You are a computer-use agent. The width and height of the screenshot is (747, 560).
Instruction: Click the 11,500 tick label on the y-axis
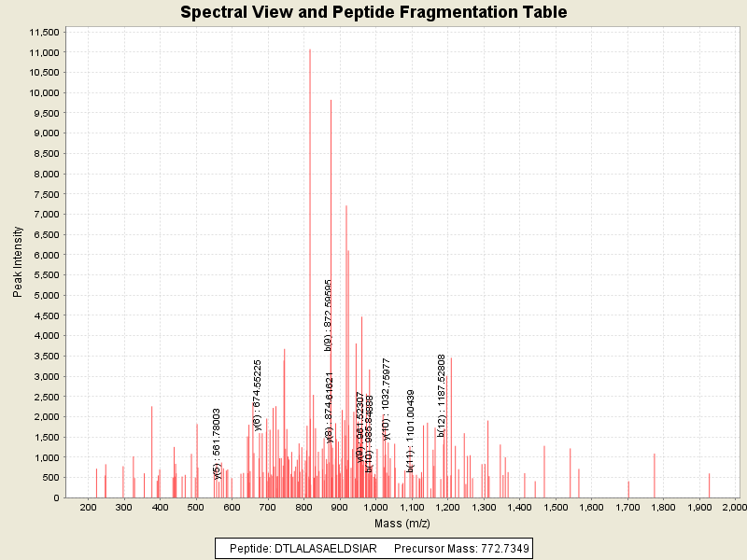(x=45, y=32)
